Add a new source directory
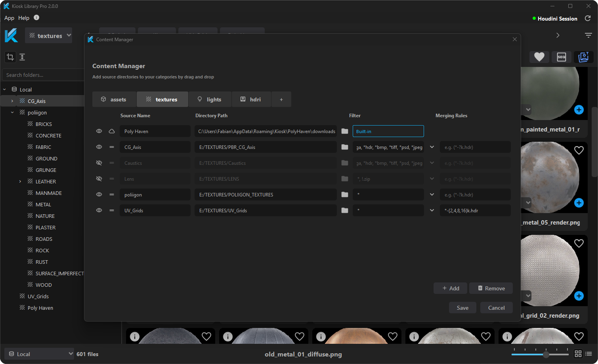598x364 pixels. (450, 288)
